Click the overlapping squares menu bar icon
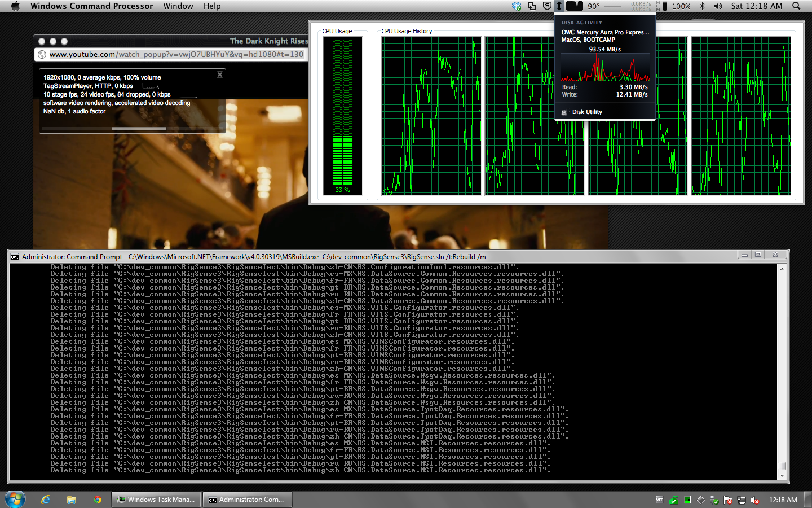This screenshot has width=812, height=508. [x=532, y=6]
